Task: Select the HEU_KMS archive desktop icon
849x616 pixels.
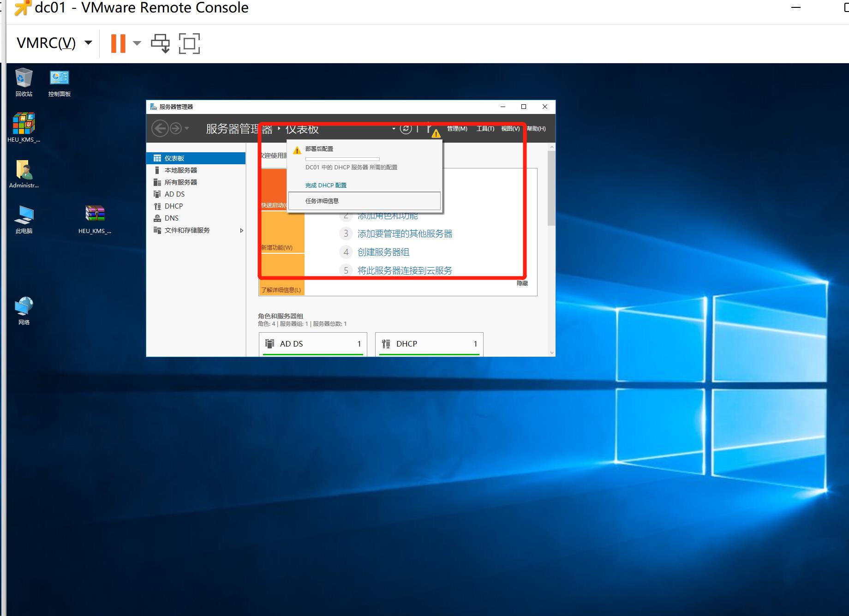Action: [95, 219]
